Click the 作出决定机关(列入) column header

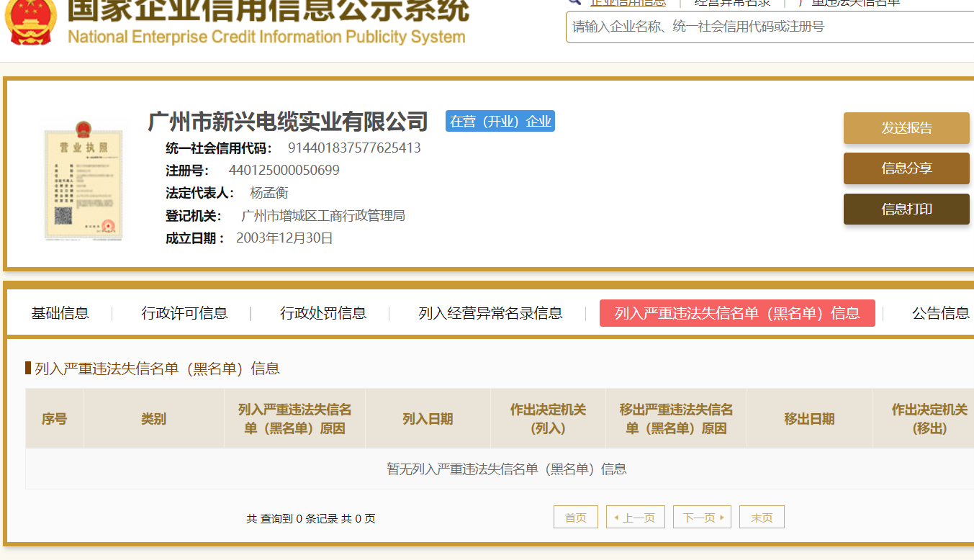(x=549, y=419)
